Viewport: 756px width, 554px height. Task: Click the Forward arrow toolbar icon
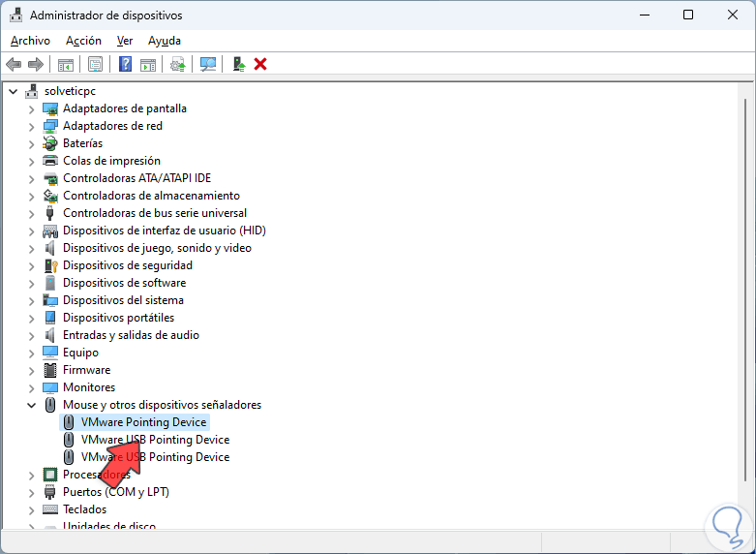tap(36, 64)
